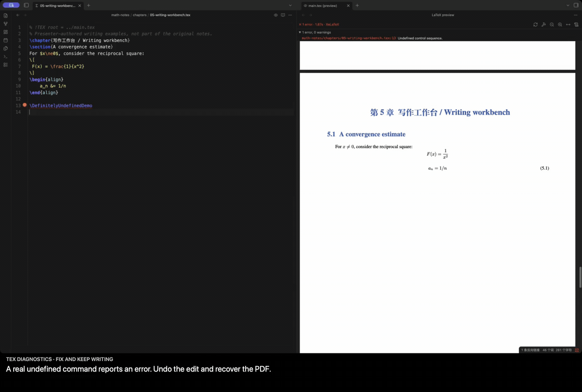Recompile the LaTeX preview refresh icon

coord(535,25)
